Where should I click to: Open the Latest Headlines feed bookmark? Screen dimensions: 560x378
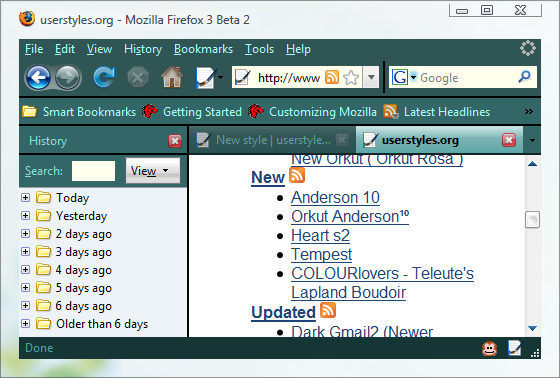[436, 112]
